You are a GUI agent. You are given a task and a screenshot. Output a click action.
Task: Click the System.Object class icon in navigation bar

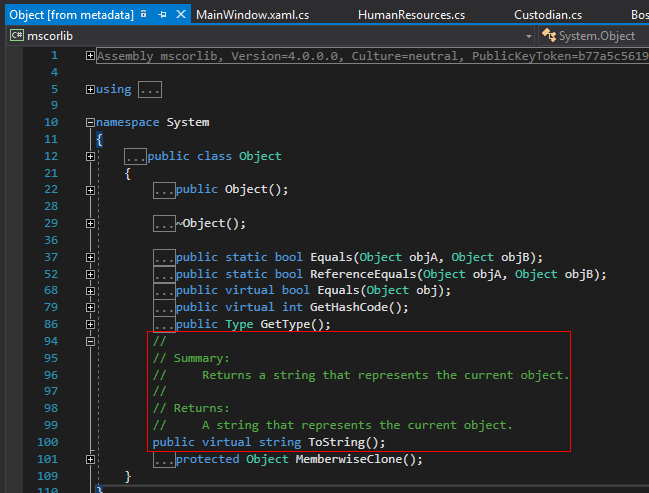click(549, 35)
